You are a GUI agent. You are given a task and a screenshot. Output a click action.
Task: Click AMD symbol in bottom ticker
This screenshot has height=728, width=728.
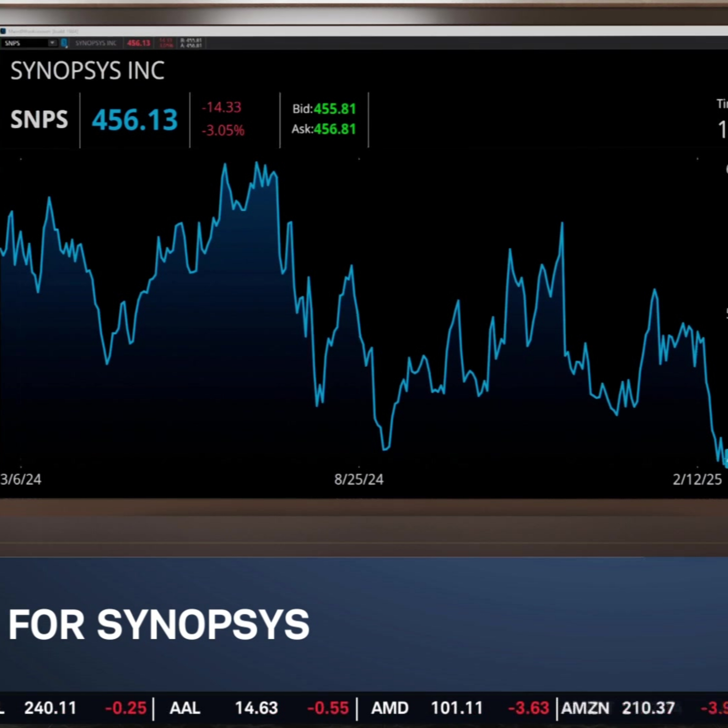(x=390, y=708)
